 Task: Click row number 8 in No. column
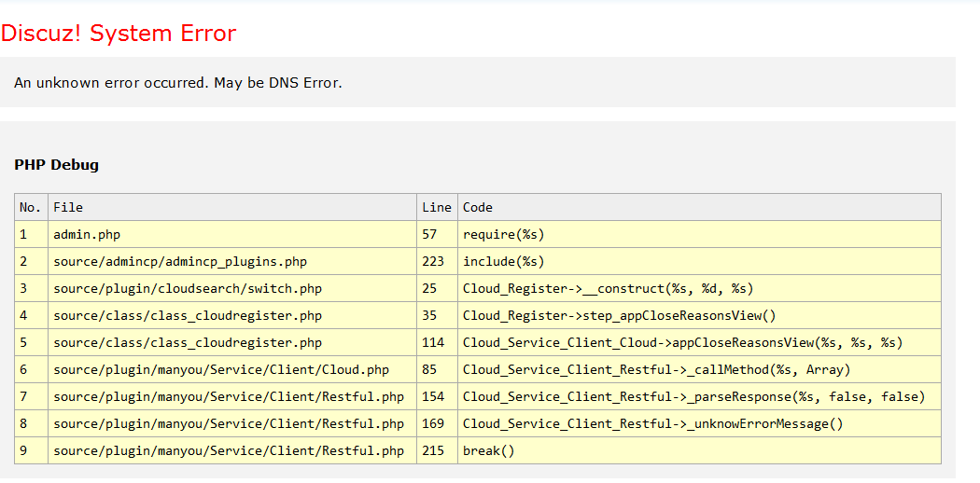[31, 423]
